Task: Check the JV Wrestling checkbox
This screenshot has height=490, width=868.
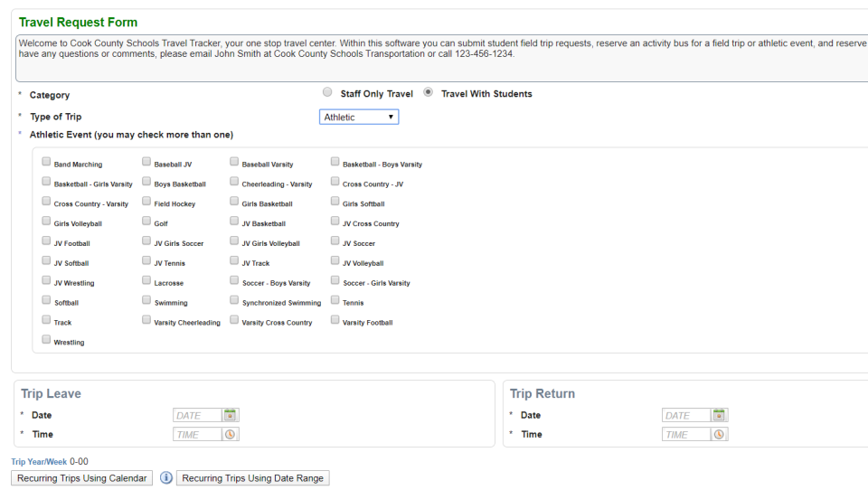Action: [x=46, y=280]
